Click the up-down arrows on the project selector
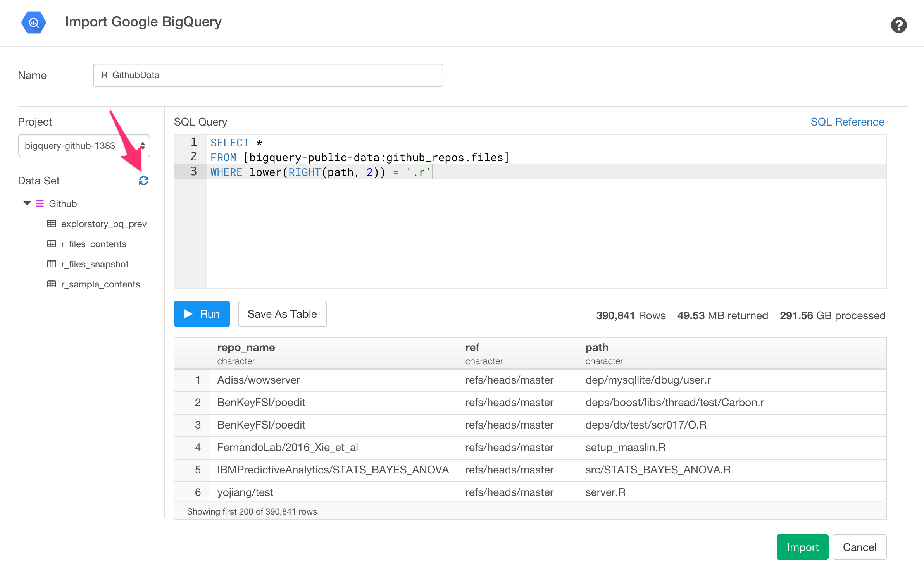Image resolution: width=924 pixels, height=568 pixels. pos(142,146)
